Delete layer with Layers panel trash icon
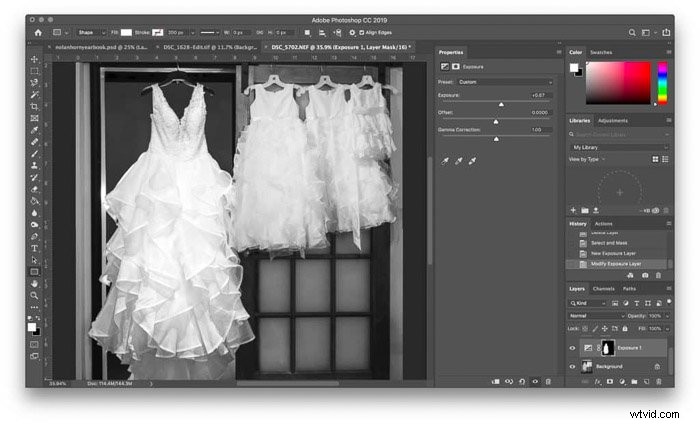This screenshot has height=424, width=700. (659, 382)
